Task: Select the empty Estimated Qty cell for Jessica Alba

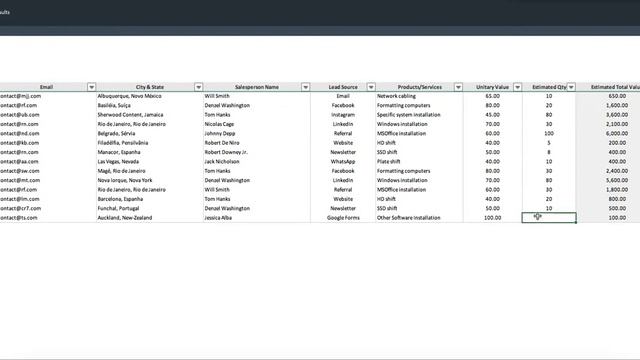Action: 549,218
